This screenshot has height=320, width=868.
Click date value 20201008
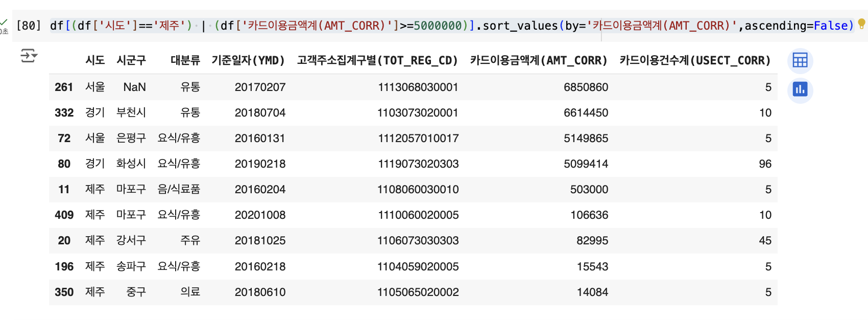[260, 215]
